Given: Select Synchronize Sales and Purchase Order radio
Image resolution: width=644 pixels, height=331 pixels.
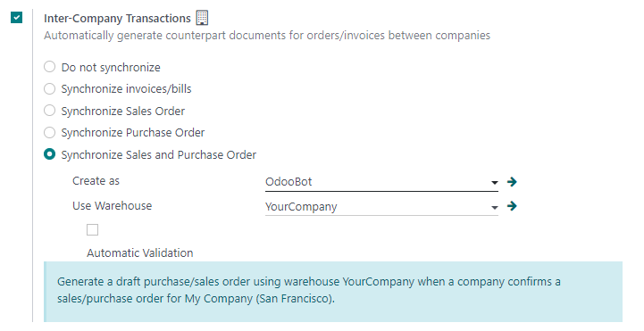Looking at the screenshot, I should tap(50, 154).
